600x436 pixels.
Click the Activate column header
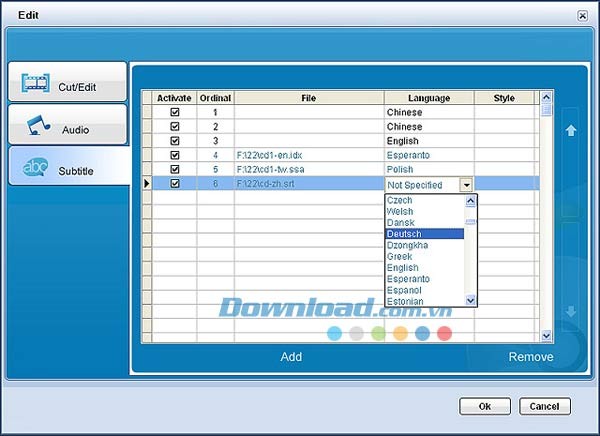174,98
